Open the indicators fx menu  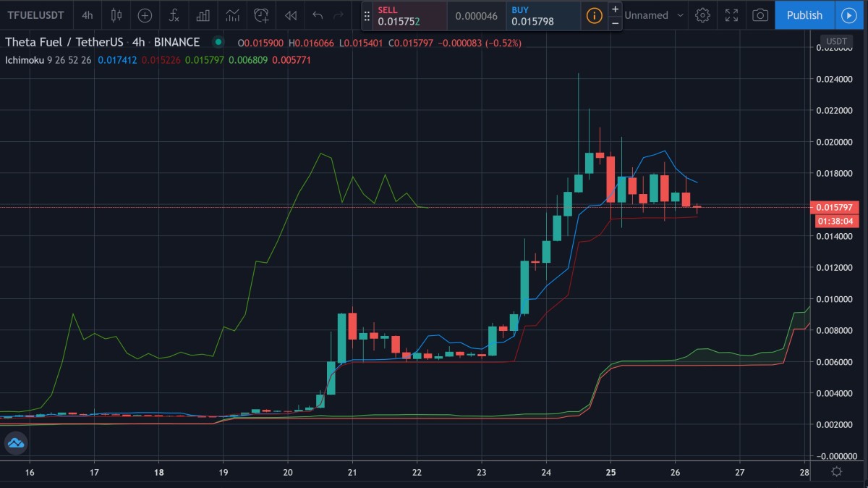point(174,15)
